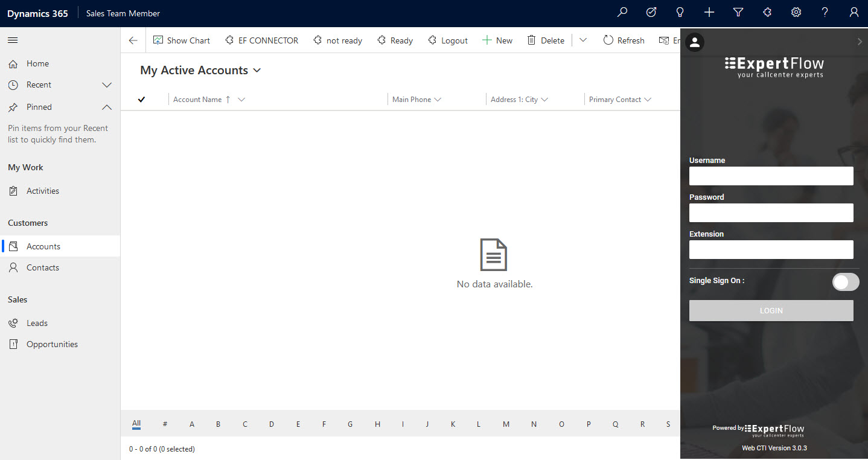Click the plus icon to create a new record
The height and width of the screenshot is (460, 868).
(709, 12)
